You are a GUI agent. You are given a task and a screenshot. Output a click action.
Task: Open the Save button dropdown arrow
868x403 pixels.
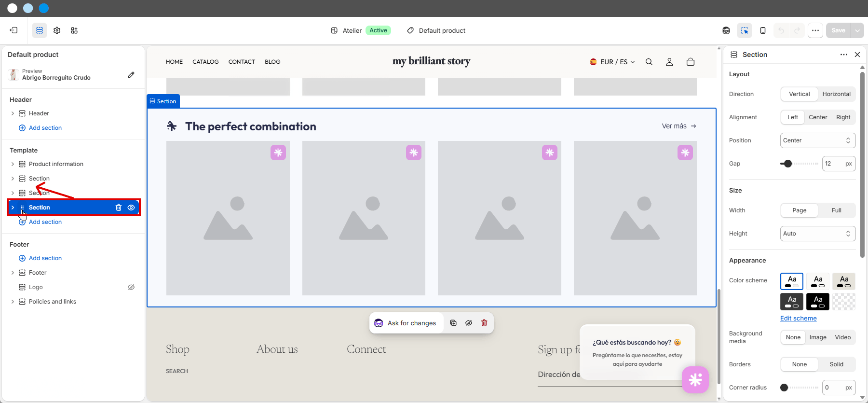click(x=857, y=30)
